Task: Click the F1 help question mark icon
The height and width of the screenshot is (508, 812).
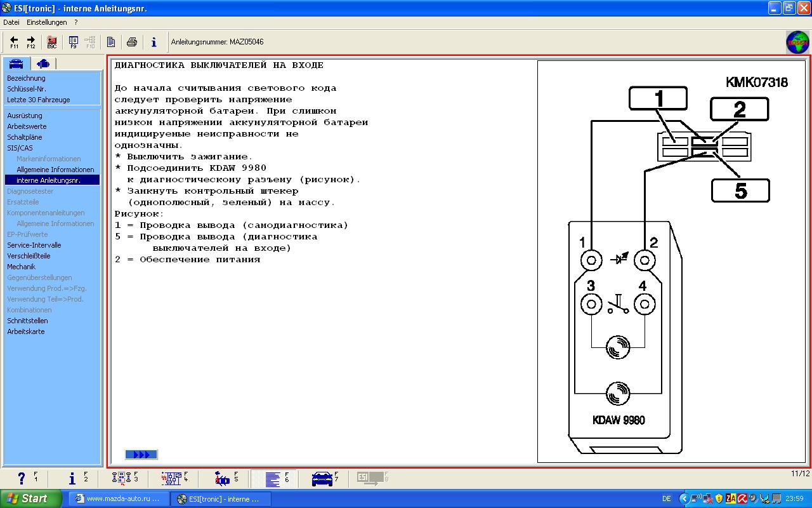Action: click(x=22, y=478)
